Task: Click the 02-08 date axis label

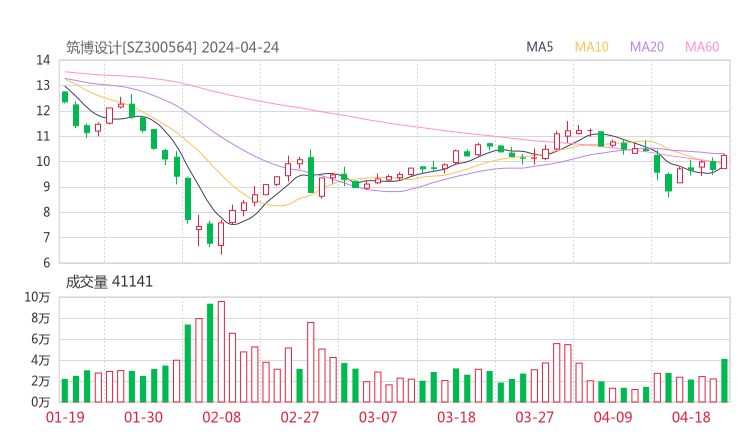Action: (x=221, y=417)
